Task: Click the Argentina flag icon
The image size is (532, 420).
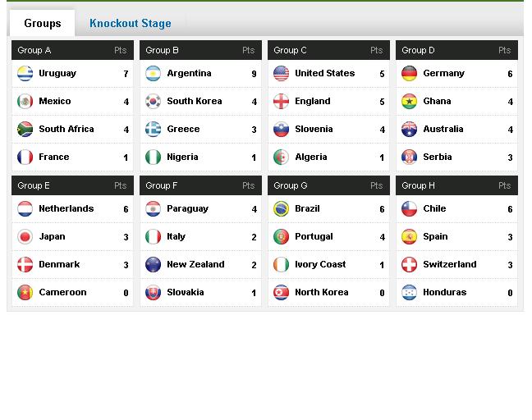Action: (153, 74)
